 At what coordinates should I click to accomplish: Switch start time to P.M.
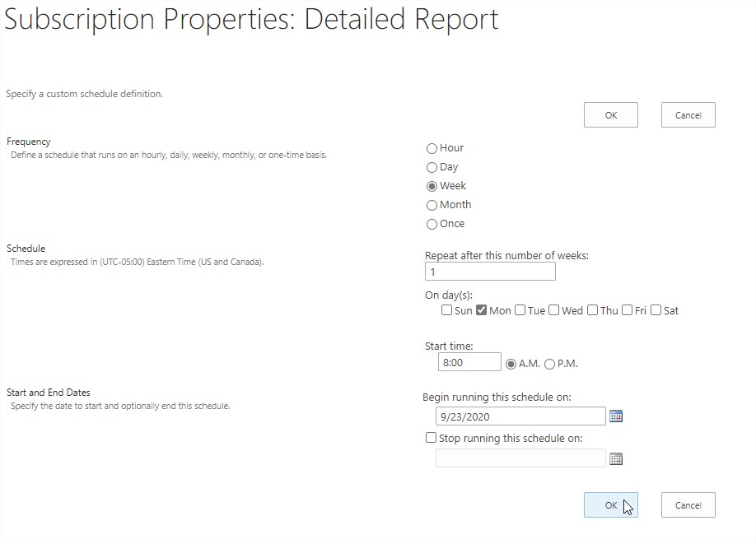click(x=549, y=365)
